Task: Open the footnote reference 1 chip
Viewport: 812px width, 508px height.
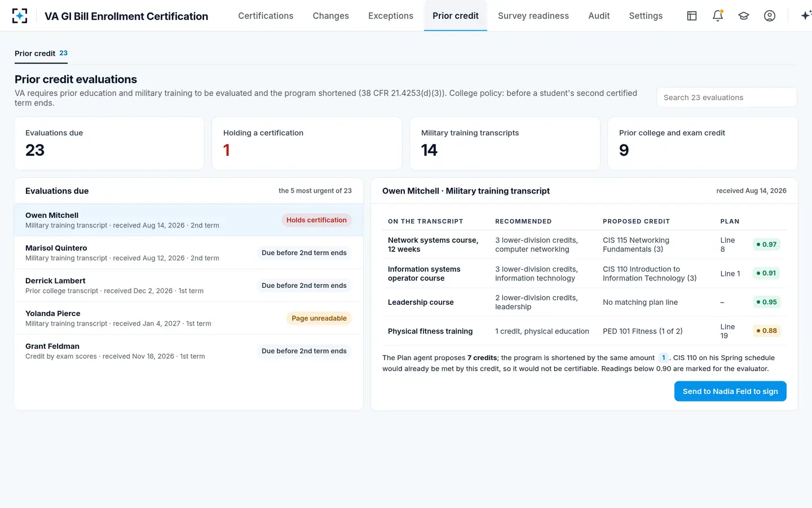Action: click(x=664, y=358)
